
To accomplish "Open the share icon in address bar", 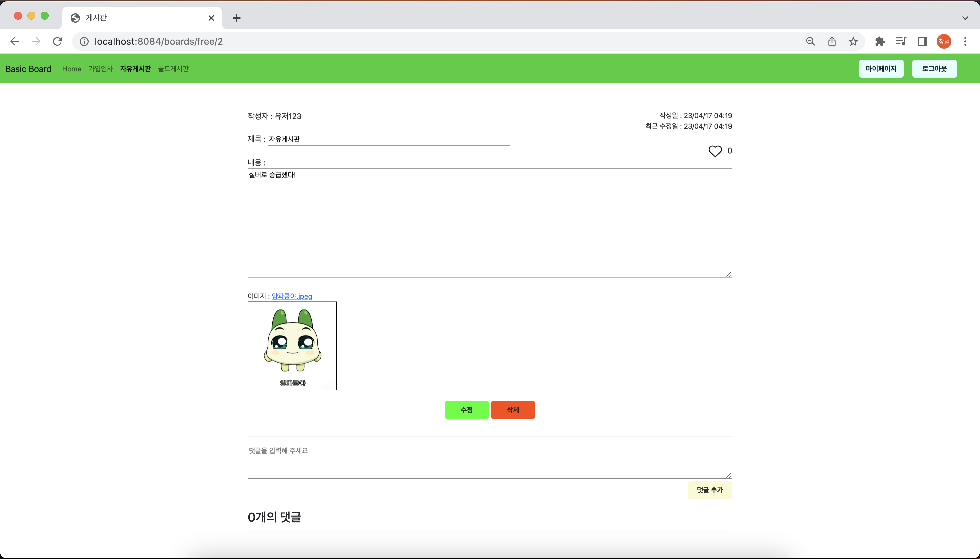I will pos(832,41).
